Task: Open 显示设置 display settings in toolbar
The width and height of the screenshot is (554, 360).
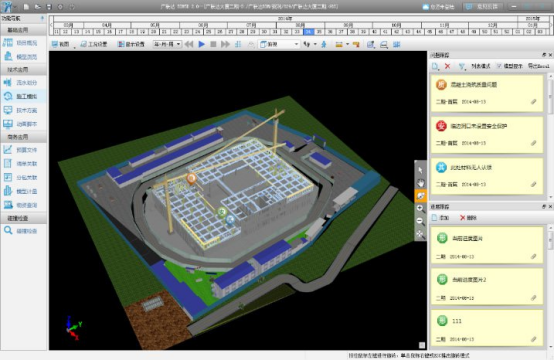Action: (131, 44)
